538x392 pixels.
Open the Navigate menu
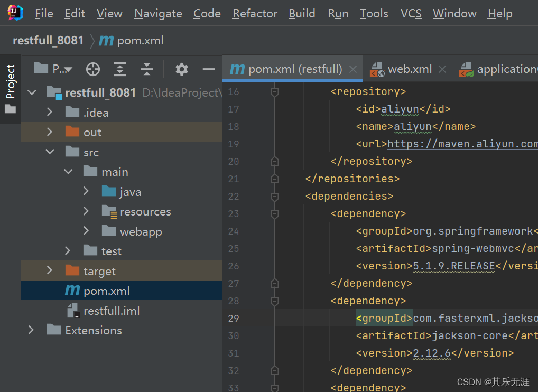158,13
